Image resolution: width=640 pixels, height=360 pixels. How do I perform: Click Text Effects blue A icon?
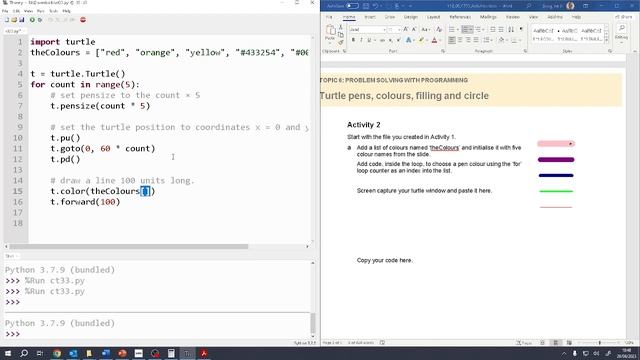[x=408, y=40]
